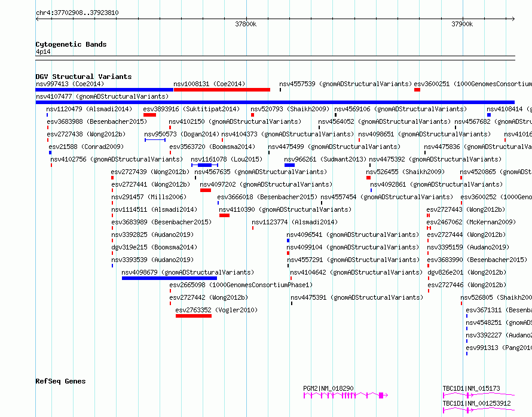This screenshot has width=532, height=417.
Task: Open variant nsv526455 (Shaikh2009)
Action: [x=405, y=172]
